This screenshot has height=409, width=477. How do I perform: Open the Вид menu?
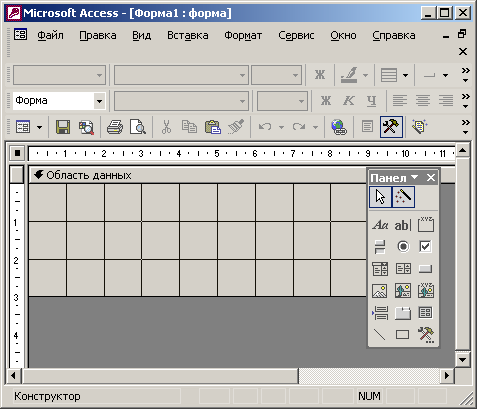point(141,35)
